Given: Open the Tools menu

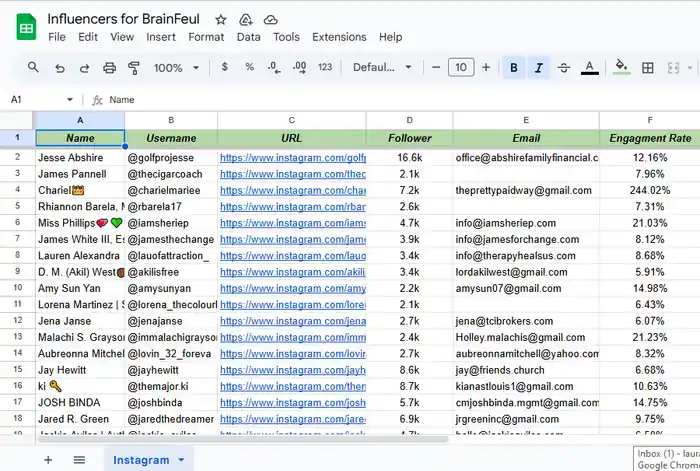Looking at the screenshot, I should point(286,37).
